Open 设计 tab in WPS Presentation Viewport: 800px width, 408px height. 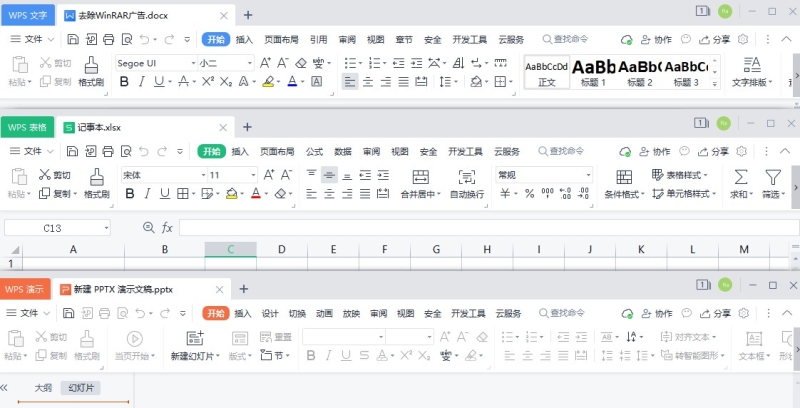pos(270,313)
